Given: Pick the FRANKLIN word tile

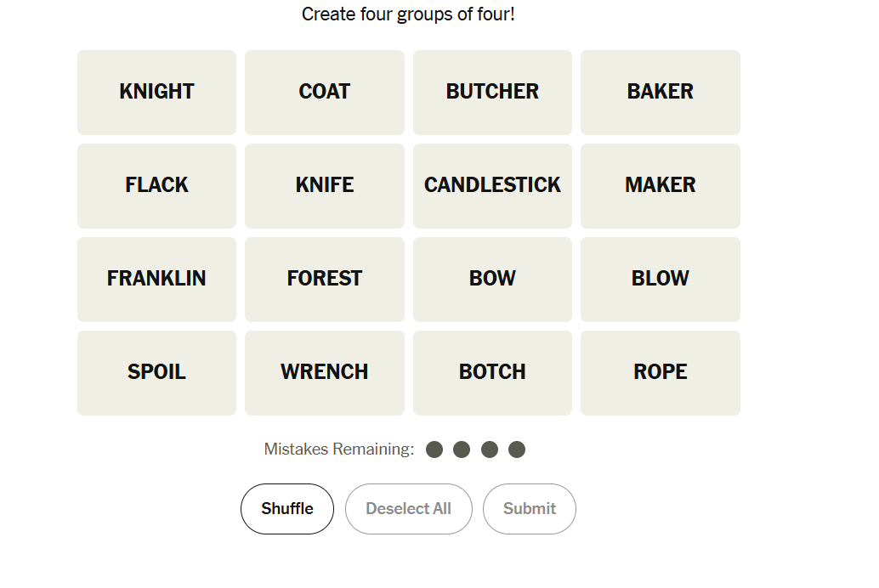Looking at the screenshot, I should tap(156, 279).
